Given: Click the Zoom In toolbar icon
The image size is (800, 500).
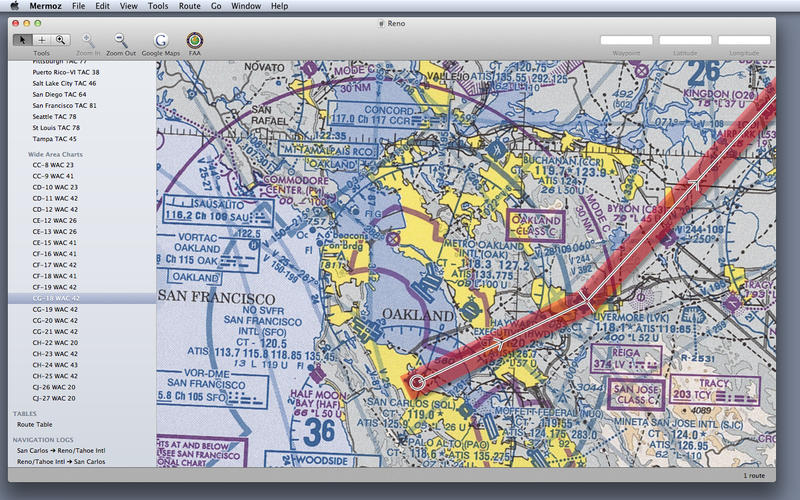Looking at the screenshot, I should click(87, 40).
